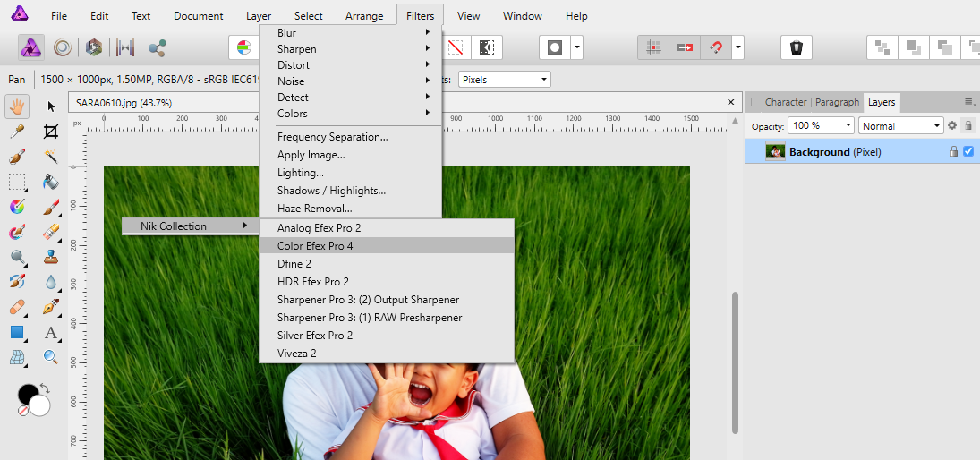Select the Rectangular Marquee tool
Image resolution: width=980 pixels, height=460 pixels.
pos(17,182)
